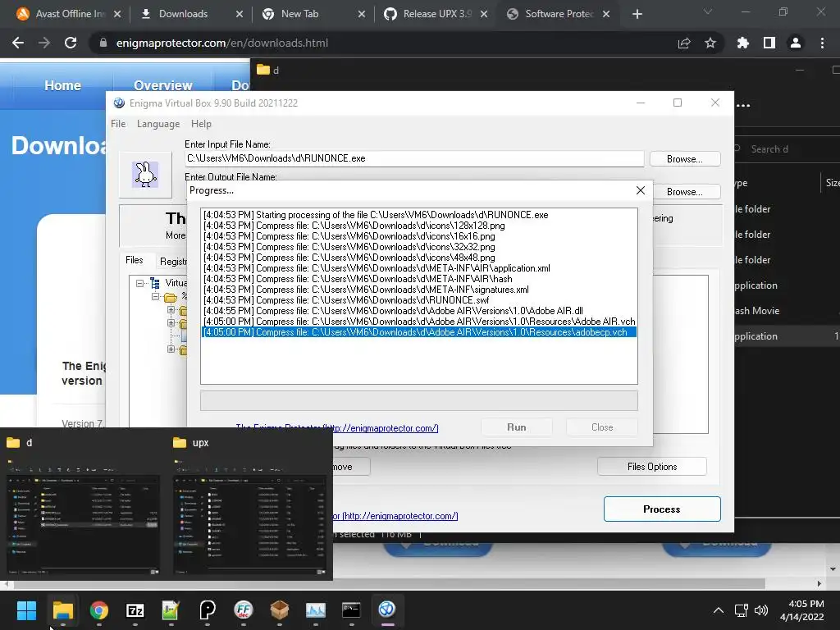The width and height of the screenshot is (840, 630).
Task: Click Browse for input file name
Action: [x=685, y=159]
